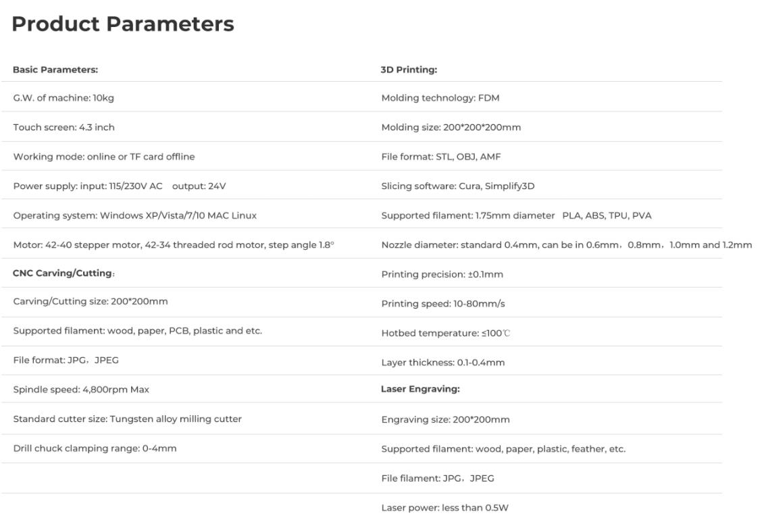Viewport: 766px width, 532px height.
Task: Select the Molding technology FDM row
Action: point(440,98)
